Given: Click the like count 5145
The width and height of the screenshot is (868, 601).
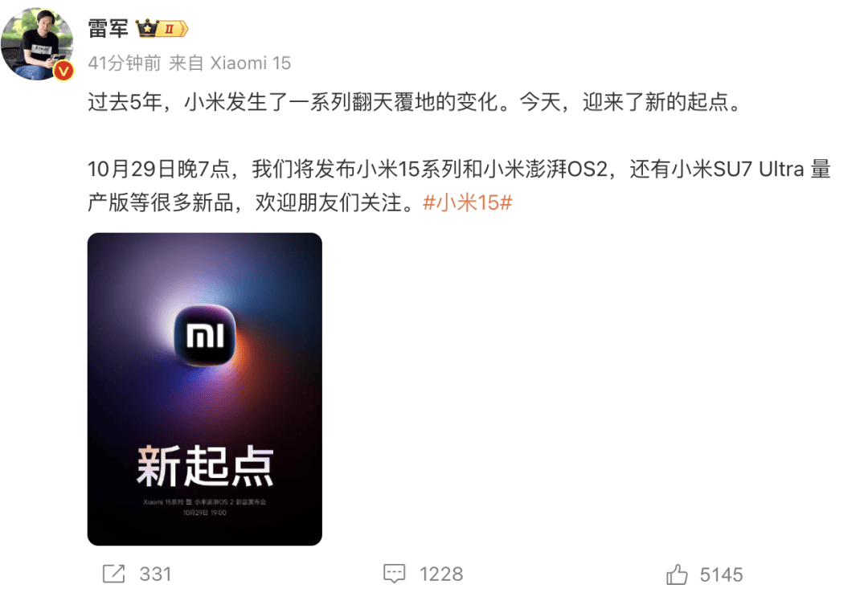Looking at the screenshot, I should pyautogui.click(x=721, y=575).
